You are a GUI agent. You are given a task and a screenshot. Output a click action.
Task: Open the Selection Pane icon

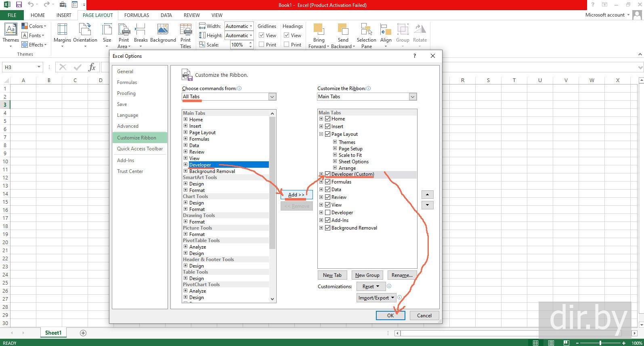[x=366, y=30]
